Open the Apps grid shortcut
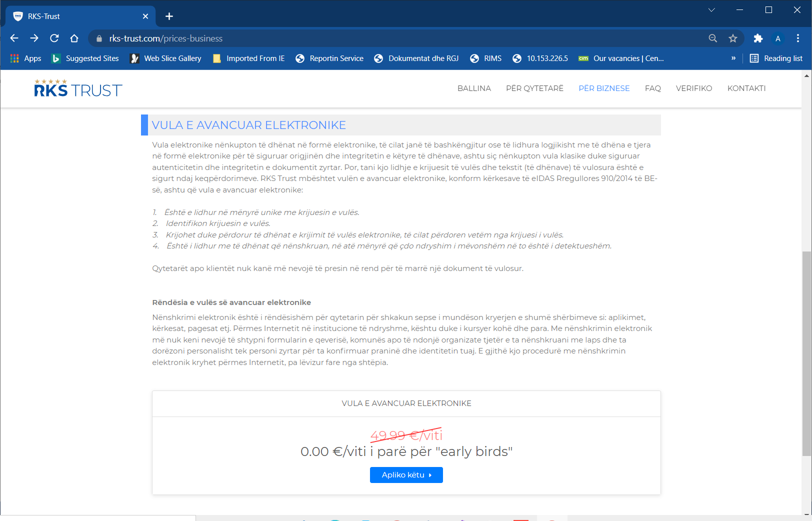The height and width of the screenshot is (521, 812). (26, 58)
